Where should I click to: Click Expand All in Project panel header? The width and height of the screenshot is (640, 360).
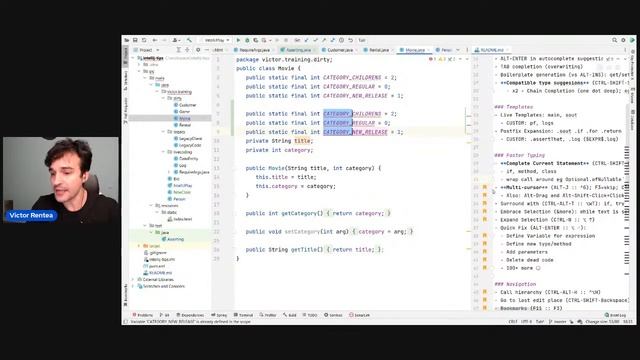tap(178, 50)
